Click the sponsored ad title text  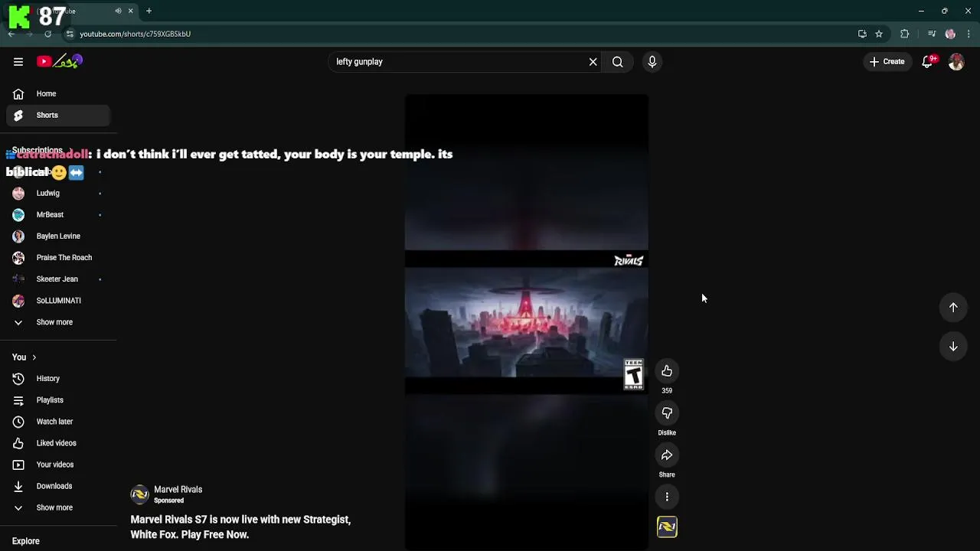point(240,527)
